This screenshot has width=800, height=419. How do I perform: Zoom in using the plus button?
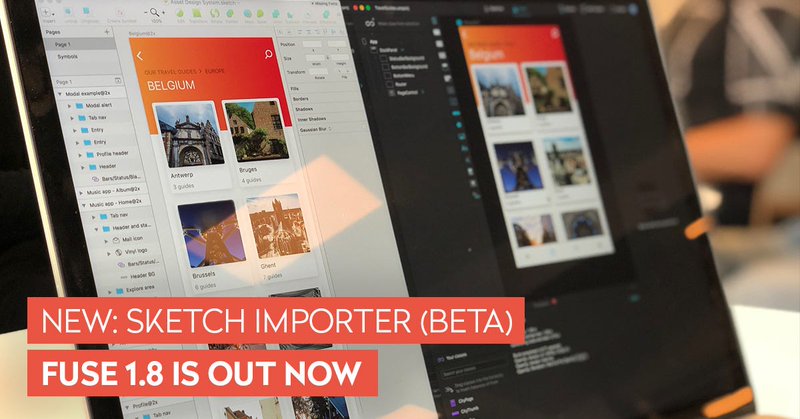pos(164,12)
